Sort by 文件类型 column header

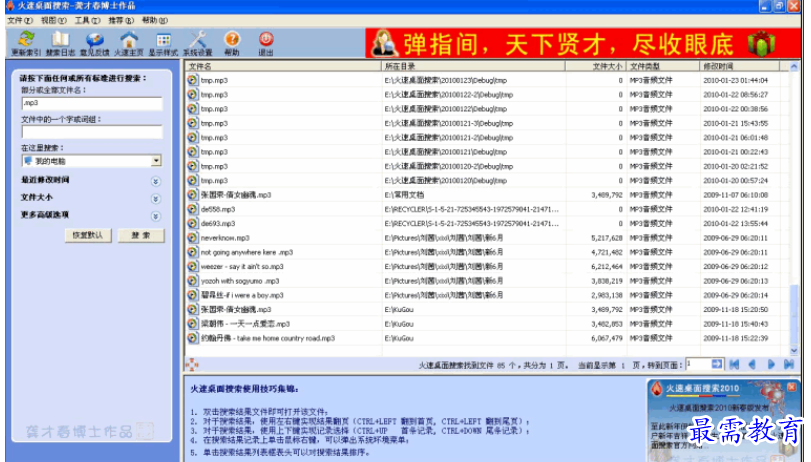tap(663, 66)
